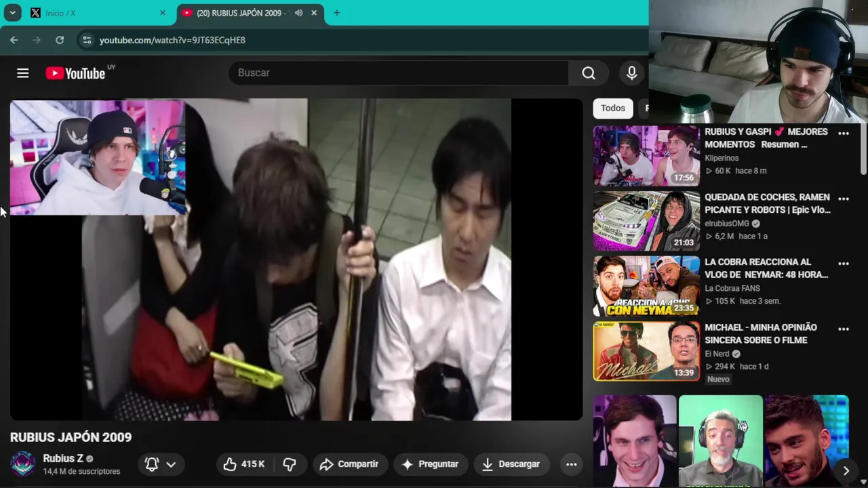Open RUBIUS Y GASPI video thumbnail
This screenshot has height=488, width=868.
[646, 156]
